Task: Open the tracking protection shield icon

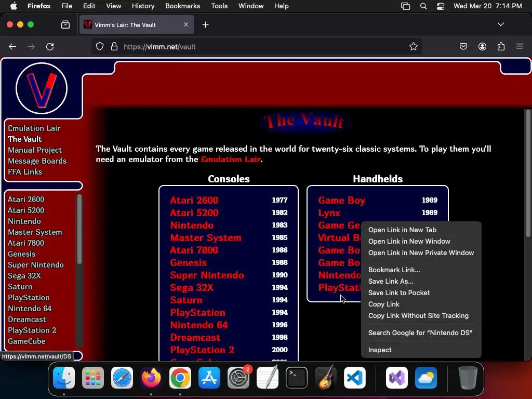Action: click(x=99, y=46)
